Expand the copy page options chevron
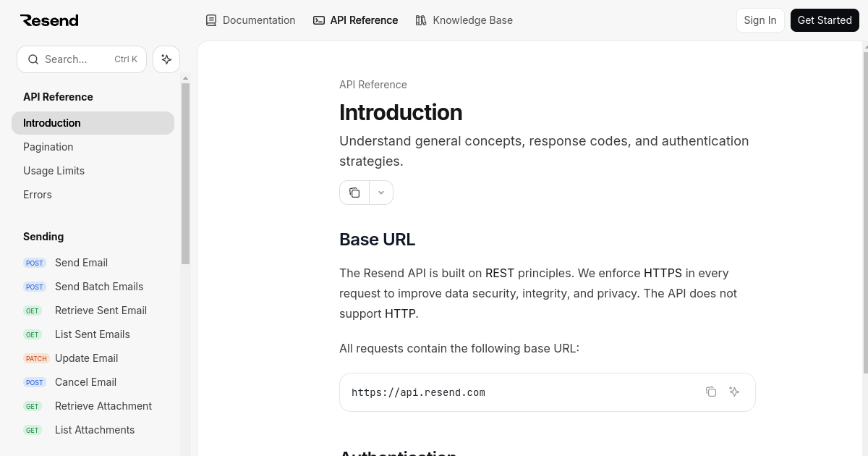 (x=381, y=193)
